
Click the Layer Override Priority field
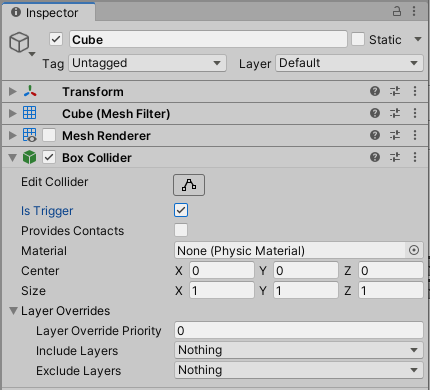coord(299,330)
